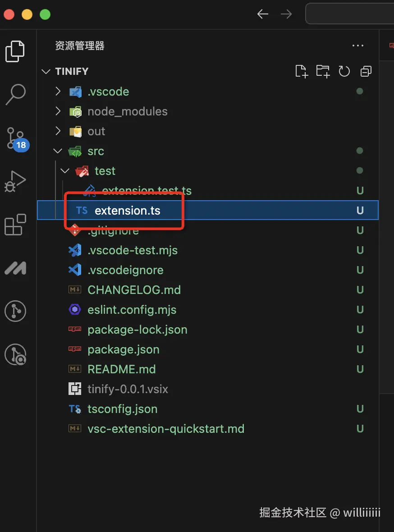Screen dimensions: 394x532
Task: Click the New File icon
Action: pyautogui.click(x=301, y=71)
